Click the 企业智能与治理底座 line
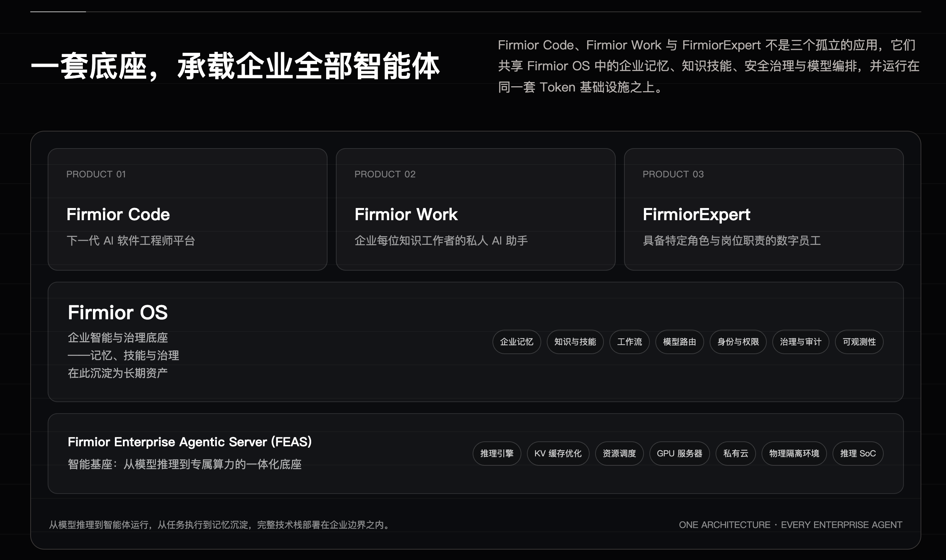The image size is (946, 560). click(118, 338)
